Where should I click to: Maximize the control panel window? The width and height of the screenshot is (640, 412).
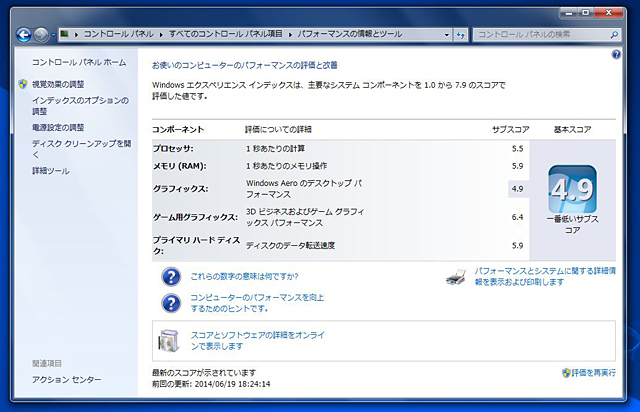pyautogui.click(x=586, y=13)
